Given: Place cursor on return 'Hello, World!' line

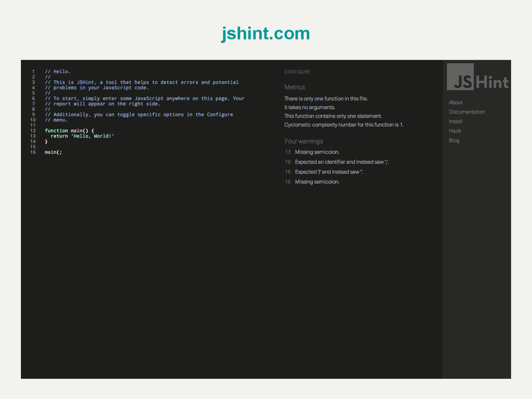Looking at the screenshot, I should 82,136.
